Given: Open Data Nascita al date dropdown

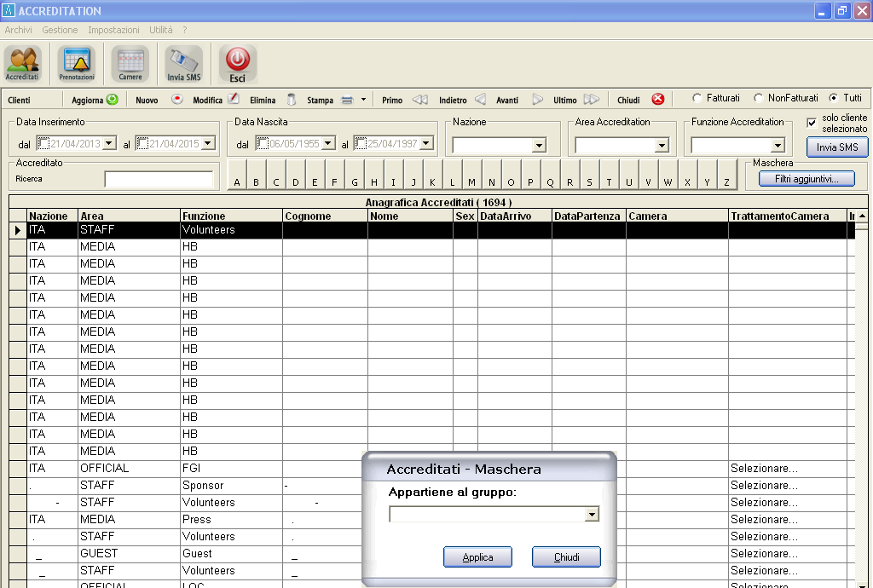Looking at the screenshot, I should coord(426,143).
